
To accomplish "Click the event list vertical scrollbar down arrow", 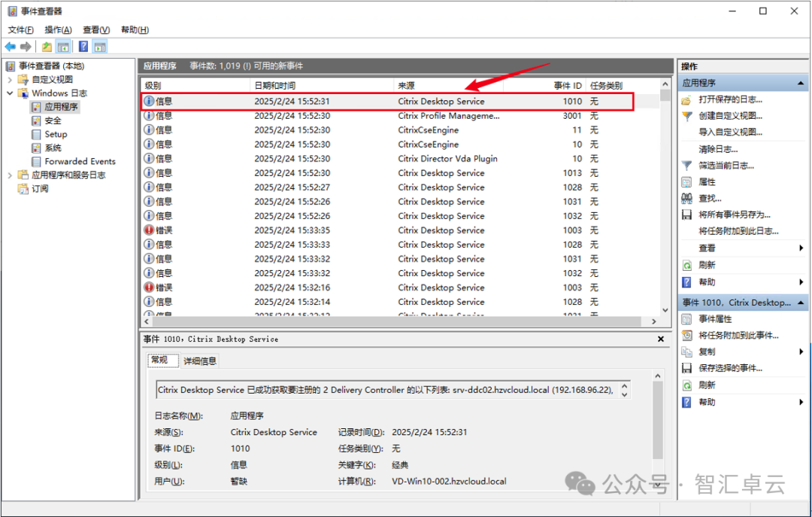I will [x=665, y=310].
